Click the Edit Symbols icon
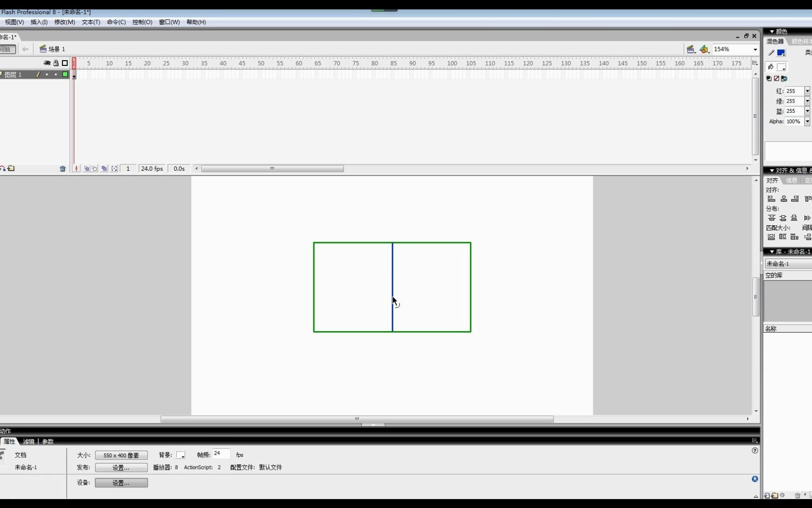Viewport: 812px width, 508px height. [704, 49]
